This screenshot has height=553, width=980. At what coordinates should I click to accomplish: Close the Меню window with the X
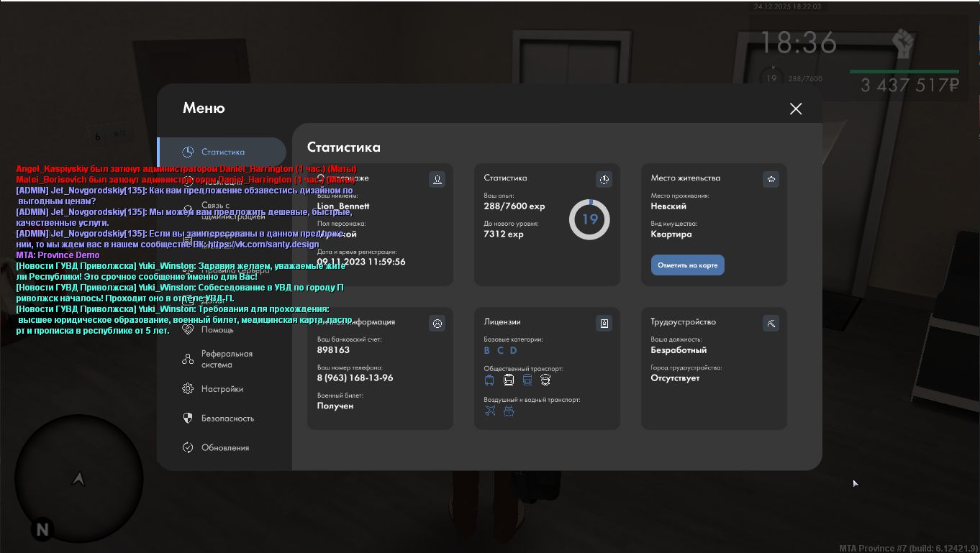(795, 109)
